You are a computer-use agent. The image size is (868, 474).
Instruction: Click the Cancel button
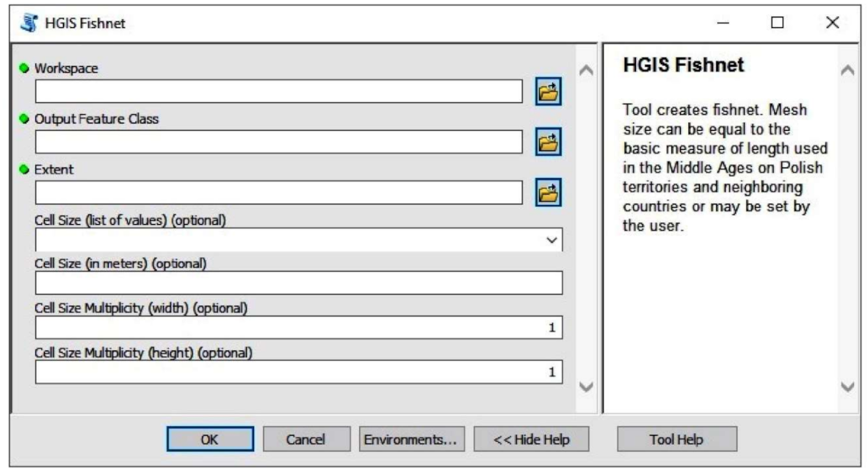tap(306, 439)
